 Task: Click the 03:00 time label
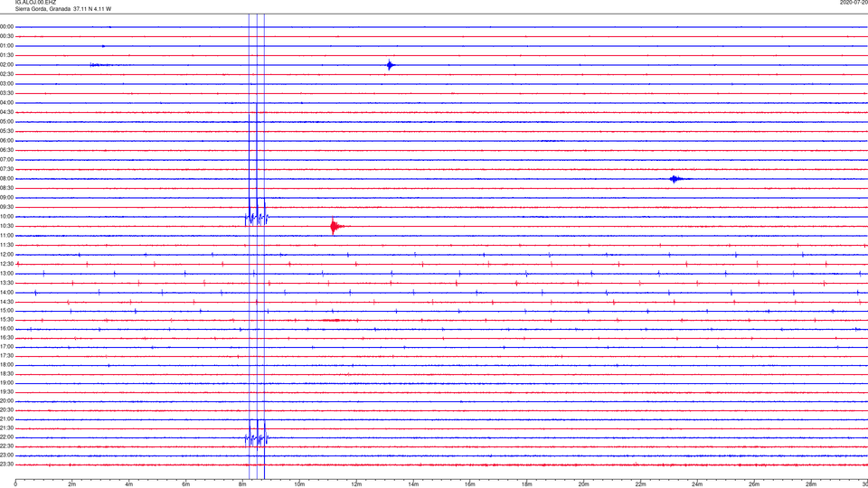tap(7, 83)
